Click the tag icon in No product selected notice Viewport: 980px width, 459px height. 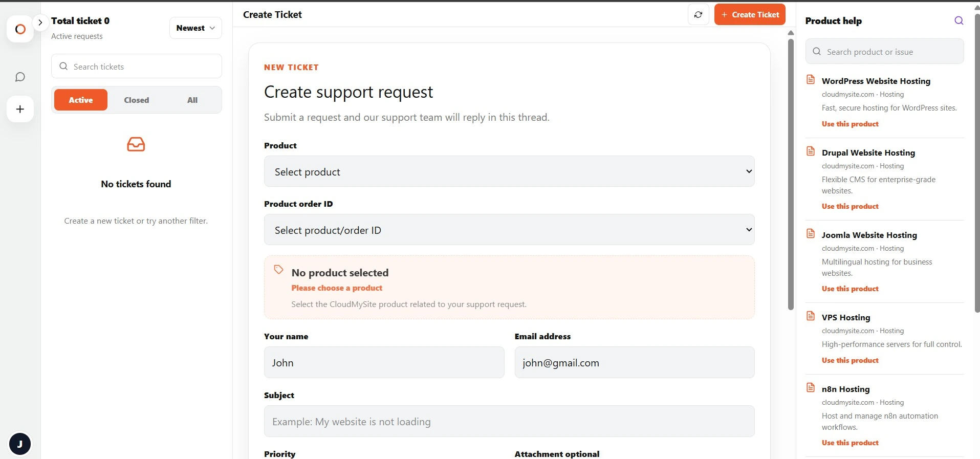click(278, 270)
